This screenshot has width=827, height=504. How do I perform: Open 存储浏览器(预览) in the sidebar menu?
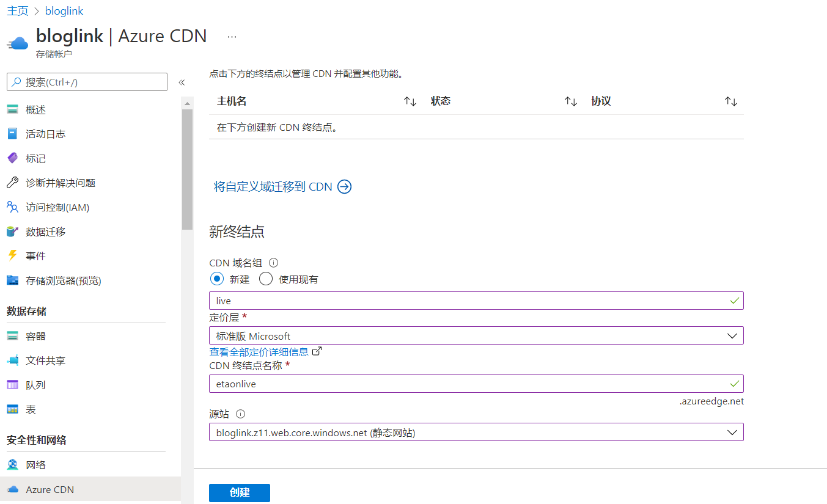point(64,280)
